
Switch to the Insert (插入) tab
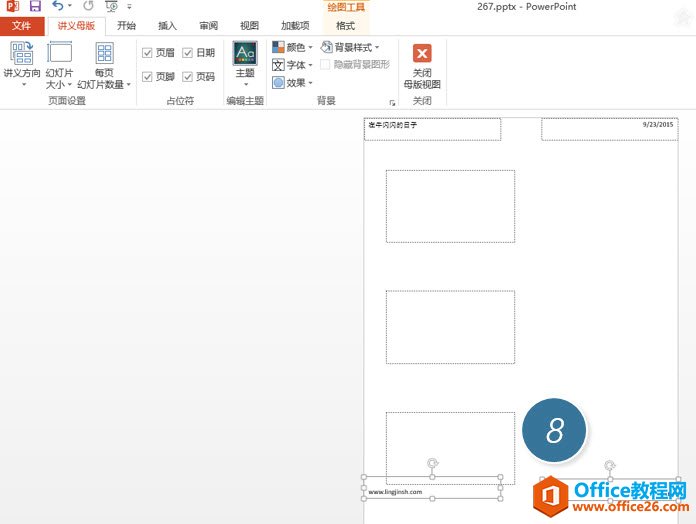(x=167, y=26)
